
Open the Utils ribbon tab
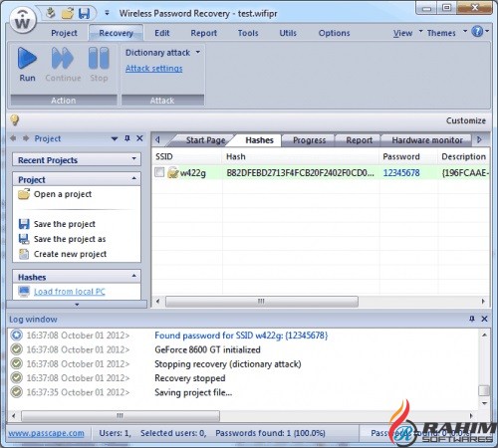click(x=288, y=33)
